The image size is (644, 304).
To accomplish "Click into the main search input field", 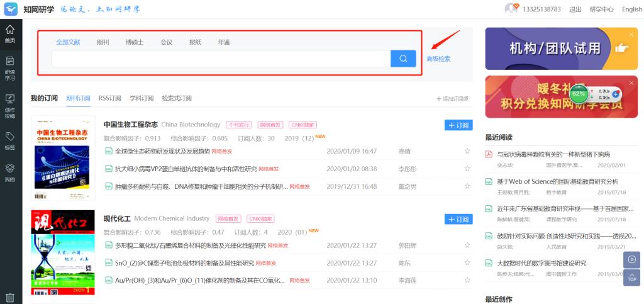I will click(x=220, y=59).
